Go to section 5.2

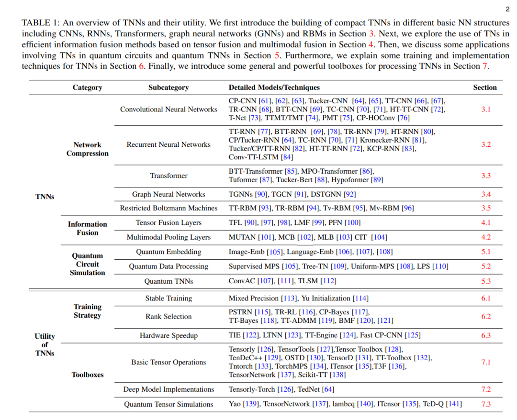pos(486,266)
